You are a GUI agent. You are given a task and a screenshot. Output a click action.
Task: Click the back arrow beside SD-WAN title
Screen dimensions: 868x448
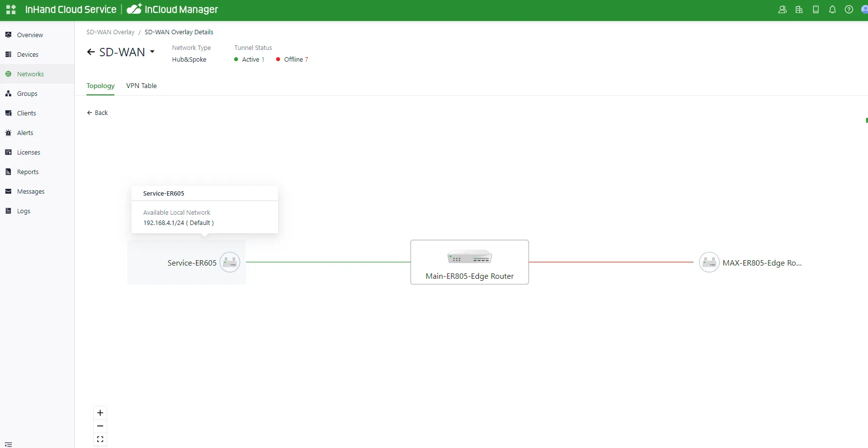coord(91,52)
